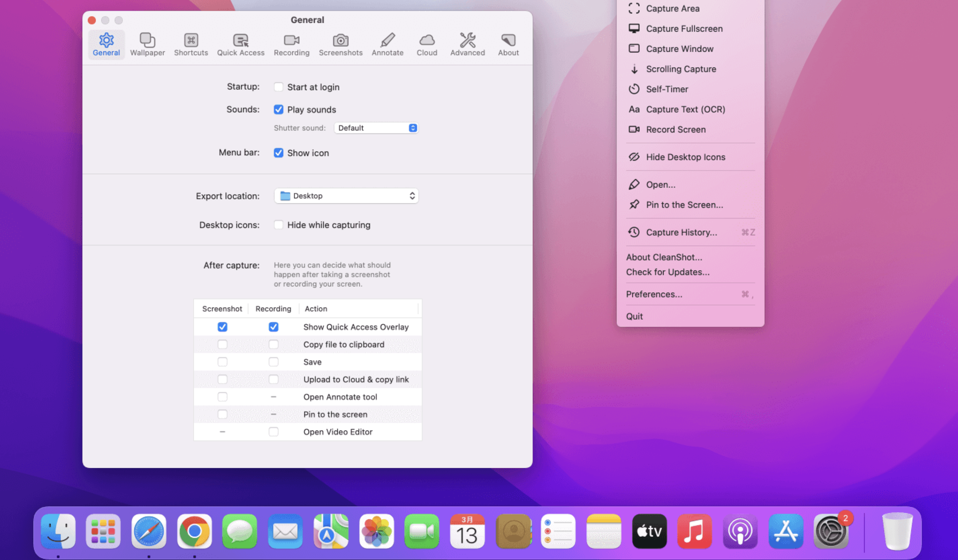Open the Quick Access settings icon

tap(240, 44)
